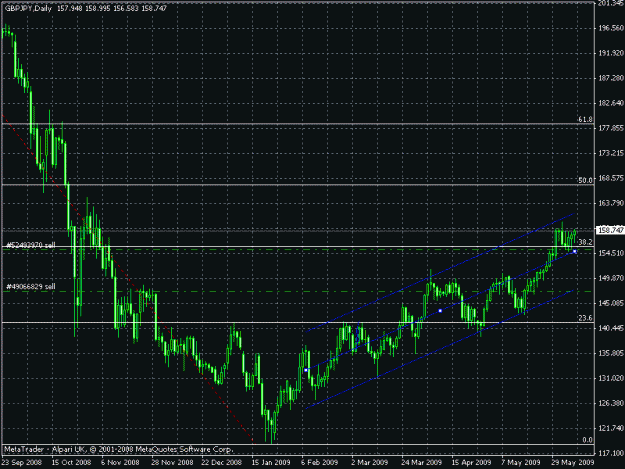Click the 187.280 price axis label
The width and height of the screenshot is (625, 469).
coord(611,78)
